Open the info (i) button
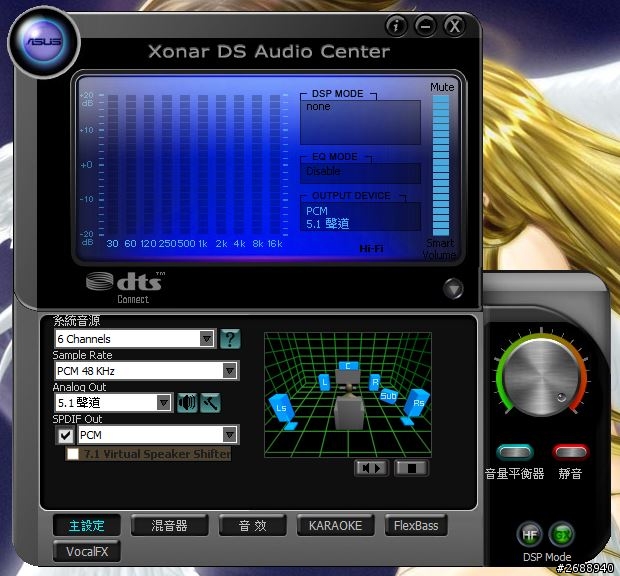Screen dimensions: 620x576 [396, 26]
